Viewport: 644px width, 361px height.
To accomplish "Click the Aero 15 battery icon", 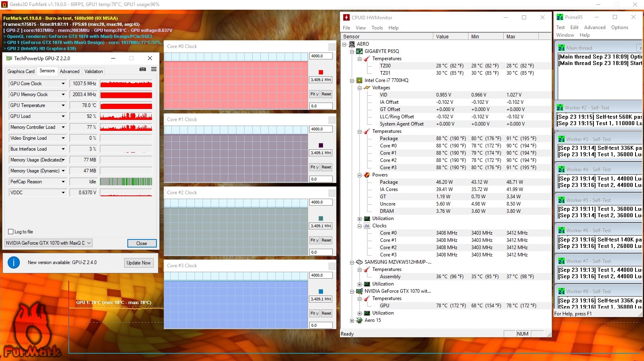I will coord(359,320).
